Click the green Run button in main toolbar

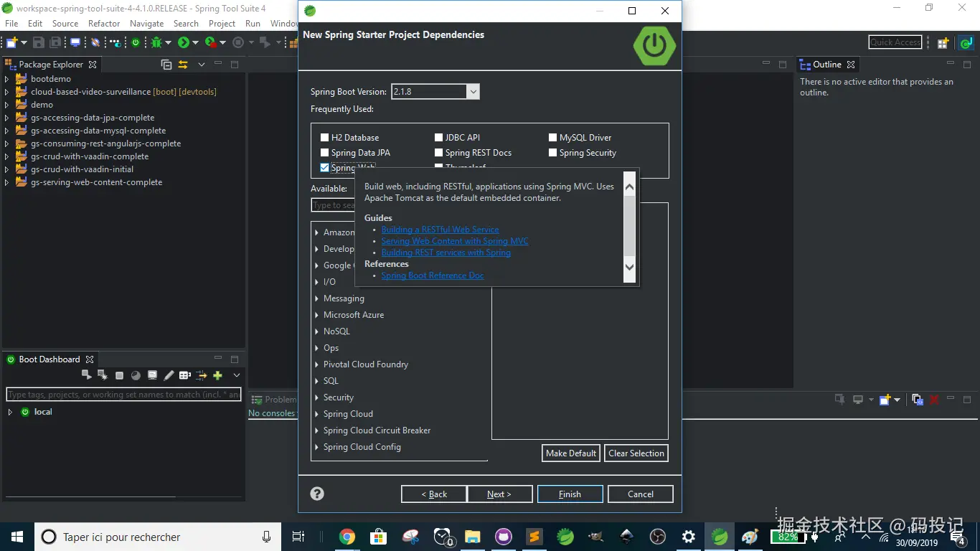pyautogui.click(x=184, y=43)
